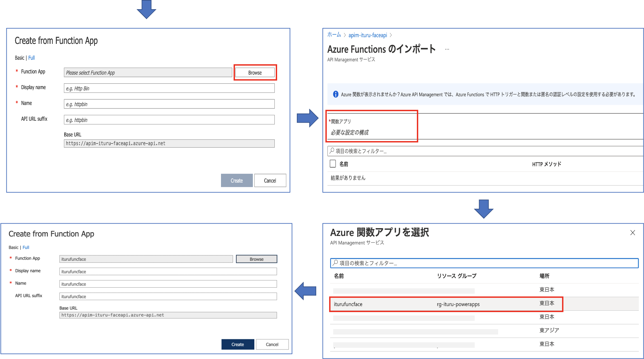Click rg-ituru-powerapps resource group cell
The height and width of the screenshot is (359, 644).
pos(458,304)
